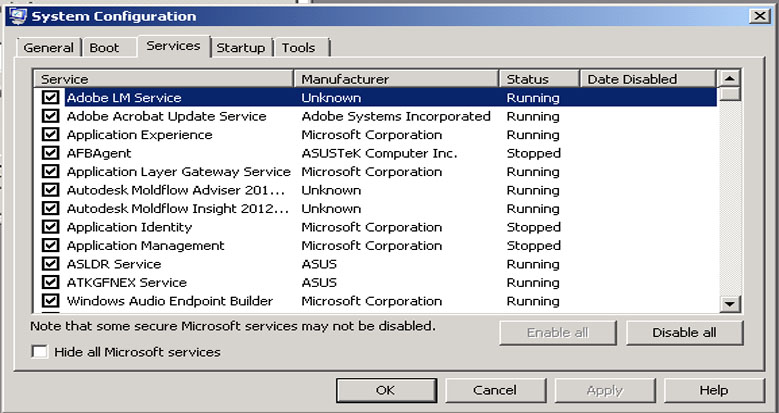Image resolution: width=779 pixels, height=413 pixels.
Task: Click the vertical scrollbar track
Action: [x=730, y=199]
